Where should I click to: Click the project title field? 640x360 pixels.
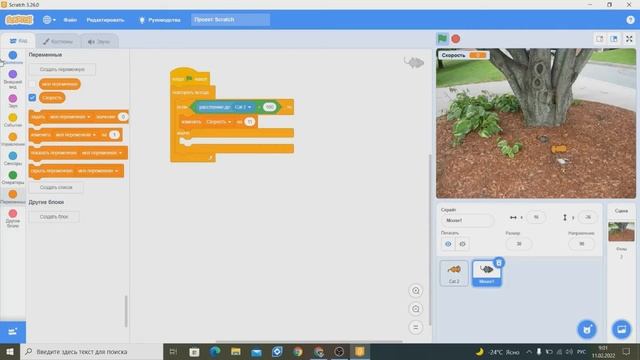(x=230, y=20)
